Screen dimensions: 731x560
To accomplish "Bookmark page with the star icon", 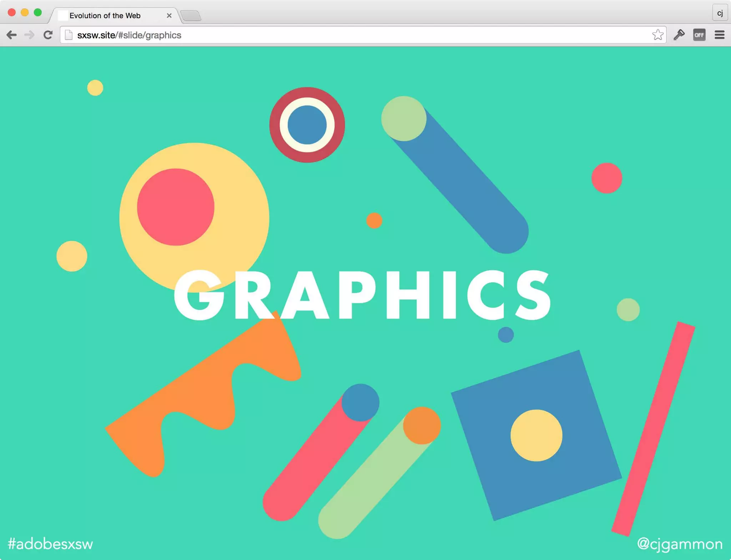I will 657,35.
